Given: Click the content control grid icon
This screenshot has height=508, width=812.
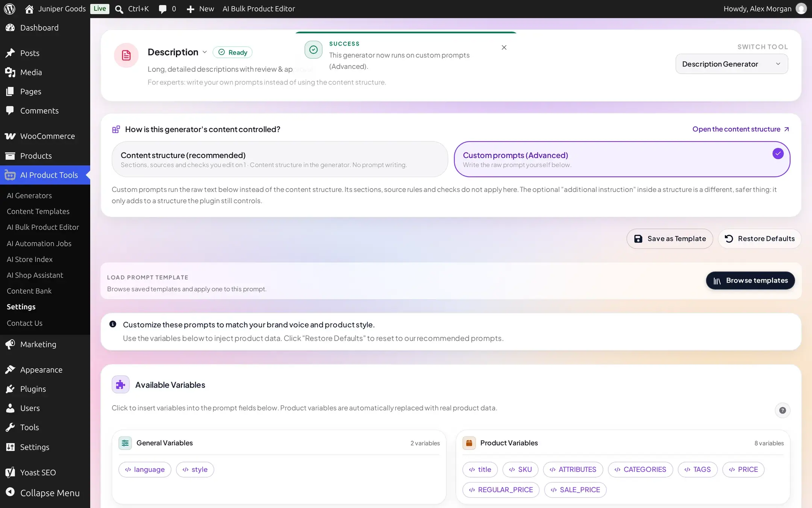Looking at the screenshot, I should 116,129.
